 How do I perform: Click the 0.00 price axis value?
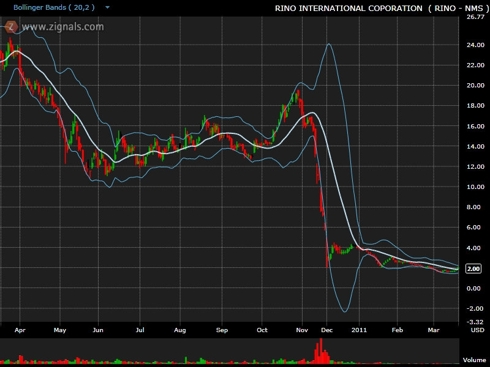(474, 289)
